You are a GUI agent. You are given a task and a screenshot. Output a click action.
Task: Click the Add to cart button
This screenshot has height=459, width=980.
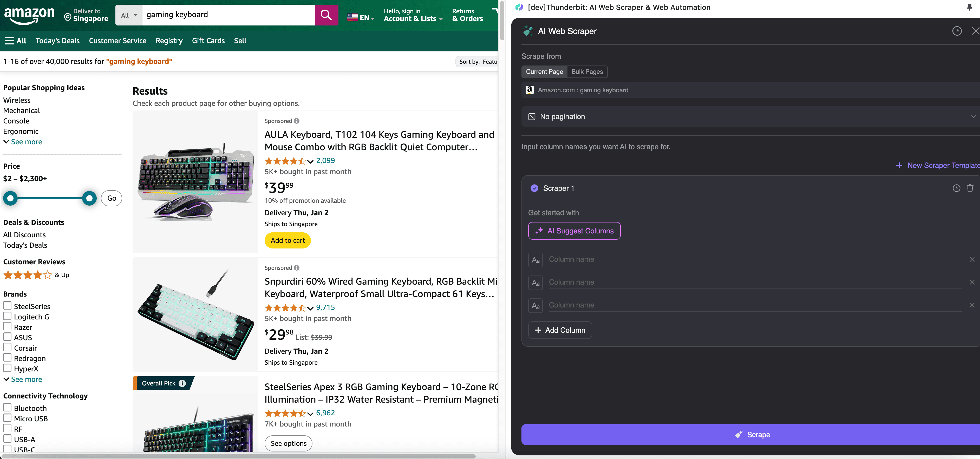pos(288,240)
